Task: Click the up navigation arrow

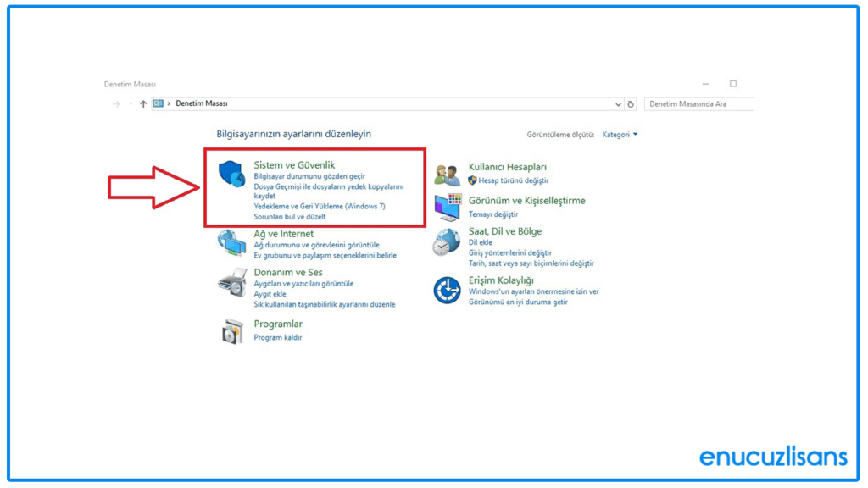Action: [x=143, y=103]
